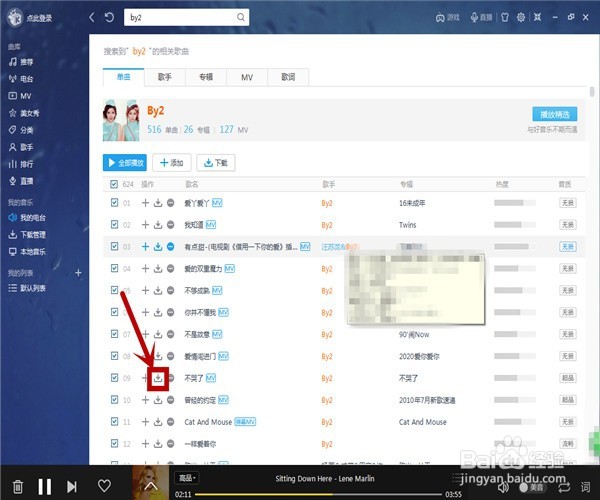600x500 pixels.
Task: Open 直播 live in the sidebar
Action: (21, 181)
